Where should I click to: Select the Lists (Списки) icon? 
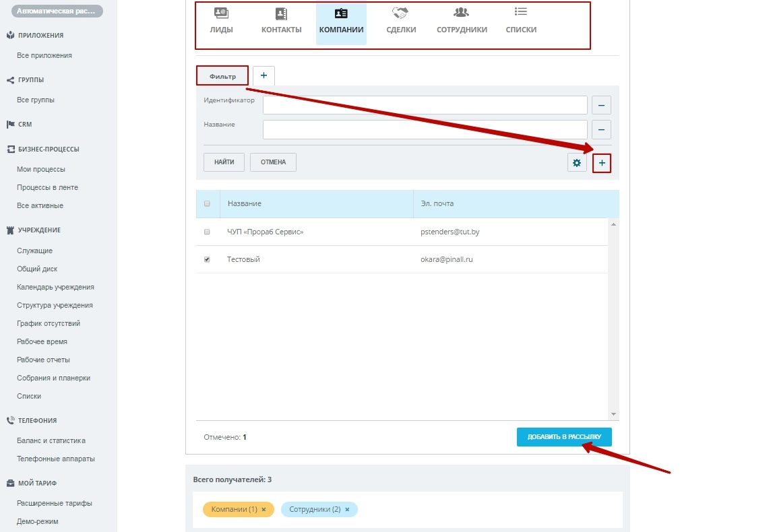click(x=520, y=13)
